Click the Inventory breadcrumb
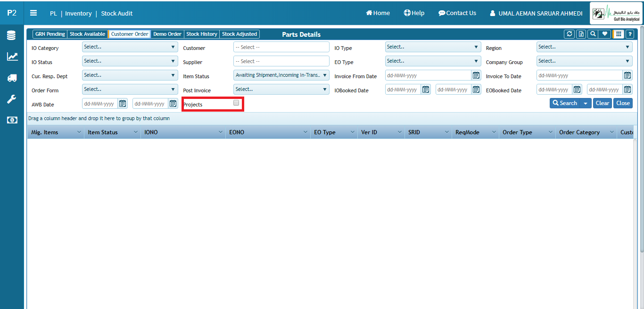This screenshot has width=644, height=309. [78, 13]
